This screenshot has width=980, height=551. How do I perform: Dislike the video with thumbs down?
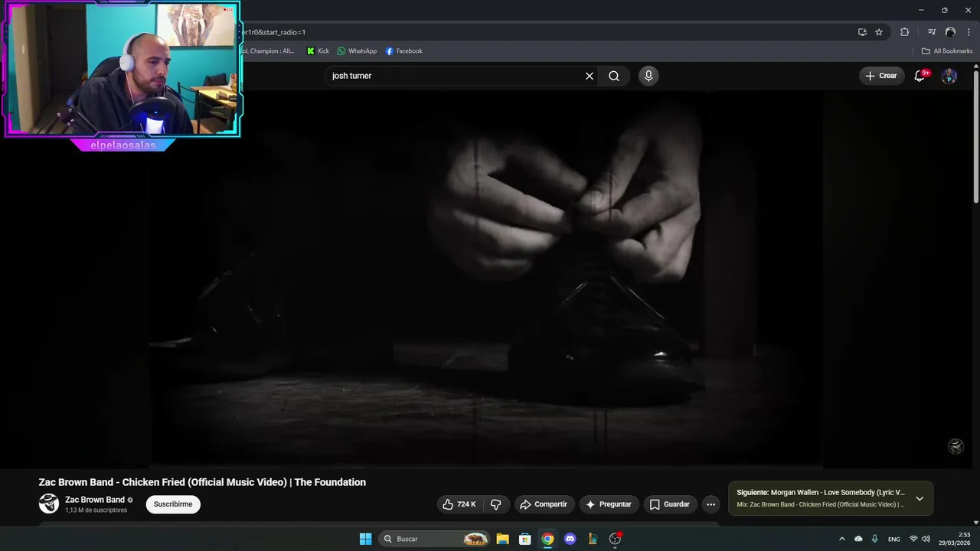tap(495, 504)
